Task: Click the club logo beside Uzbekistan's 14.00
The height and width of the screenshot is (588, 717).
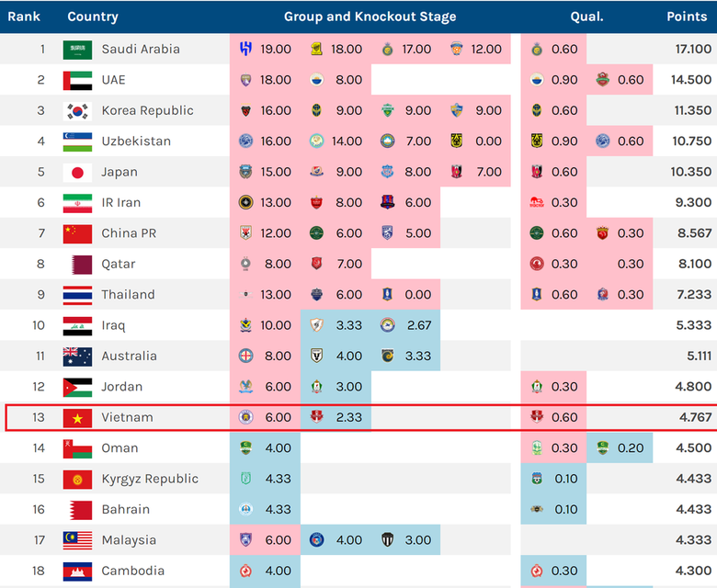Action: (317, 141)
